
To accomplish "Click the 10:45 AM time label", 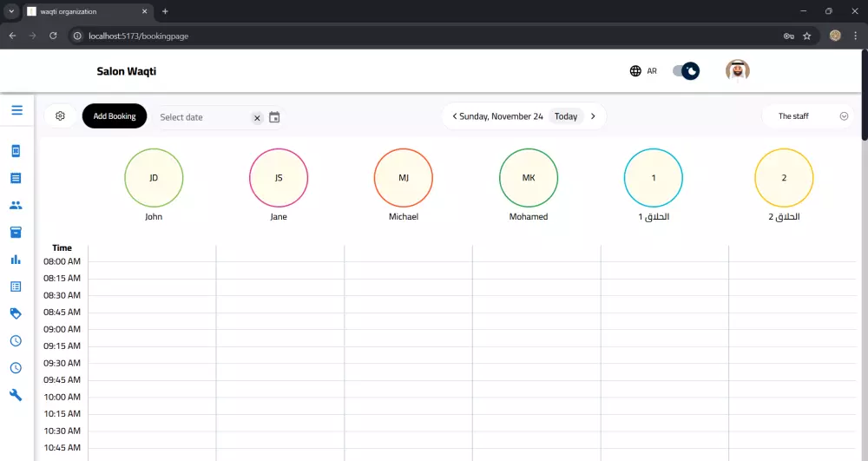I will [x=62, y=448].
